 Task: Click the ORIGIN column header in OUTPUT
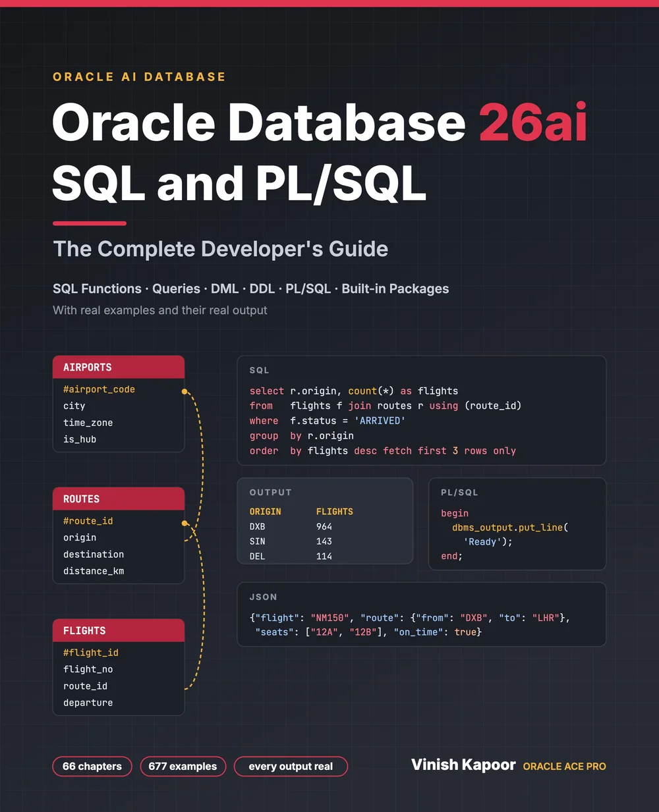pyautogui.click(x=266, y=512)
